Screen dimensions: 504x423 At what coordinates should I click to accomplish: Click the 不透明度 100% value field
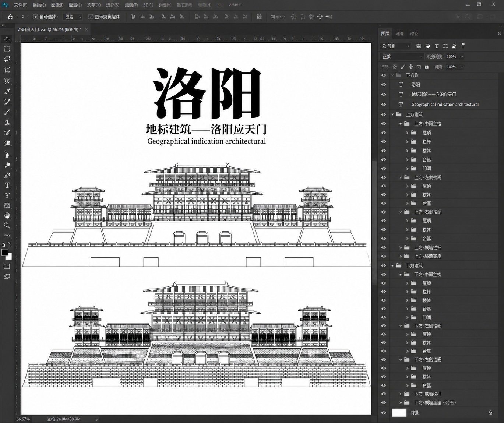(x=452, y=57)
